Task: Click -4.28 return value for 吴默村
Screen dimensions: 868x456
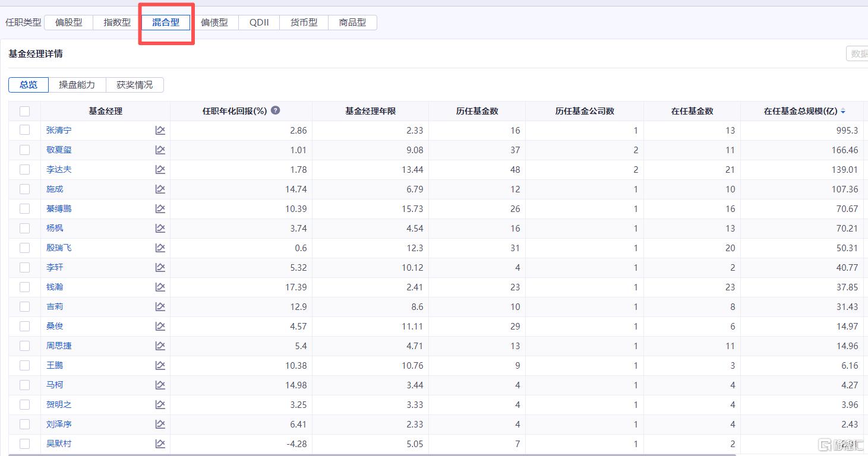Action: click(x=296, y=444)
